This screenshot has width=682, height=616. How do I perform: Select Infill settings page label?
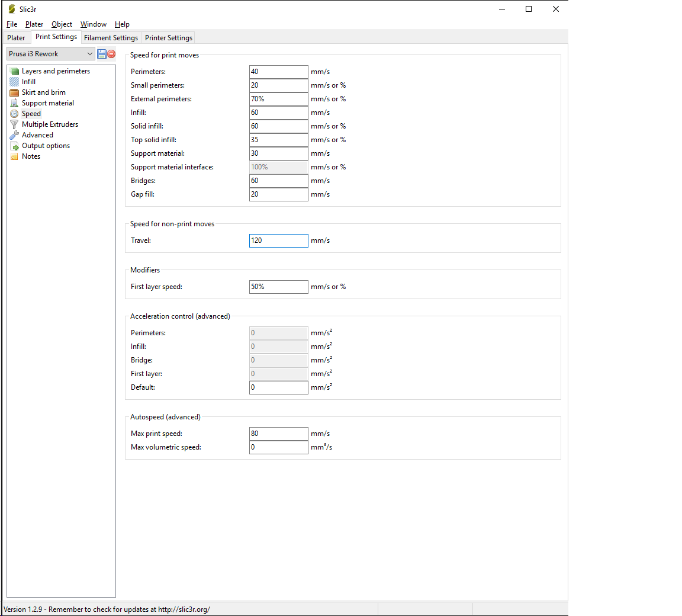pyautogui.click(x=28, y=82)
